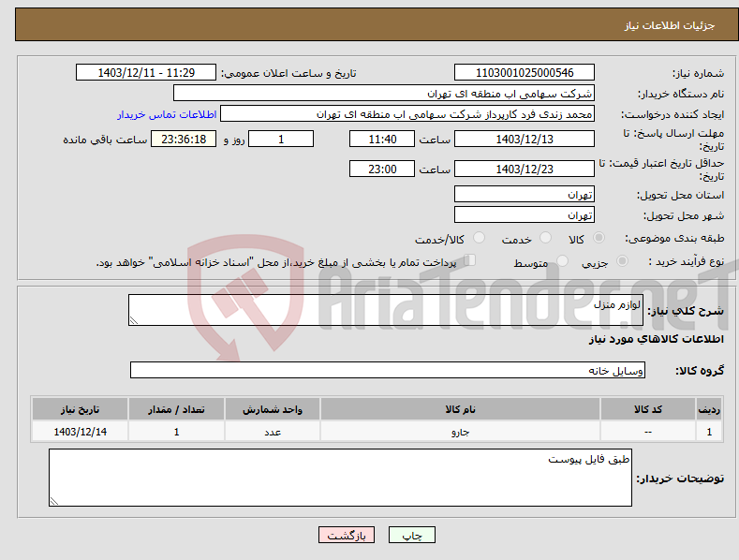Click the نام کالا column header
The image size is (739, 560).
coord(460,409)
